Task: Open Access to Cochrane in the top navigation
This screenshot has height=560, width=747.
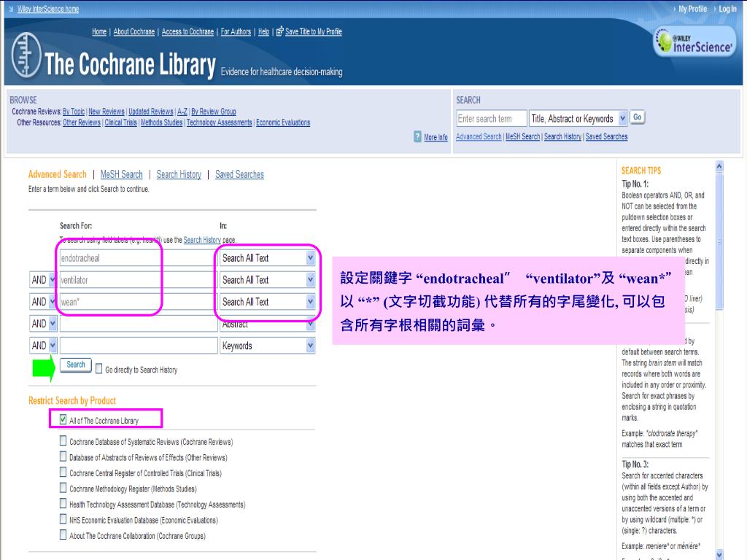Action: [187, 31]
